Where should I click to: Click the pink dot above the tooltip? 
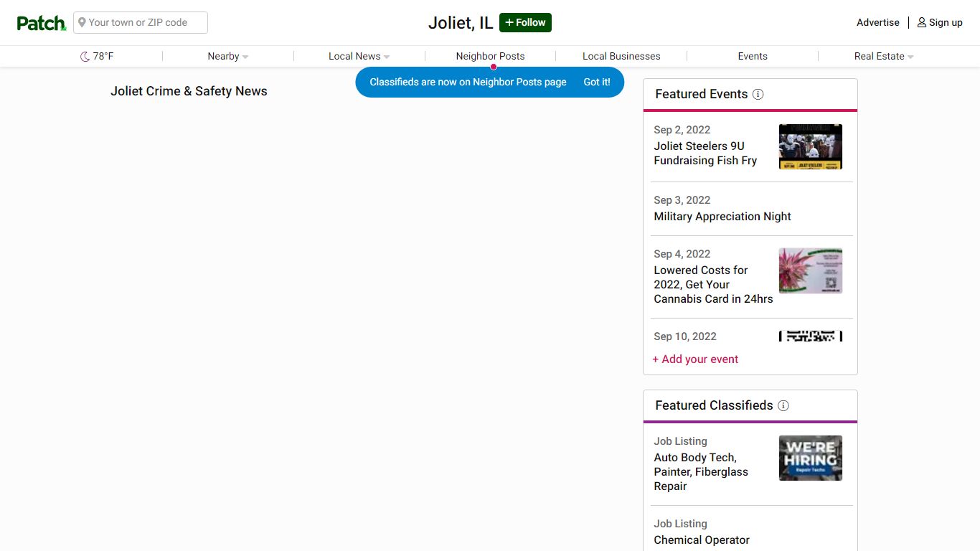(494, 67)
